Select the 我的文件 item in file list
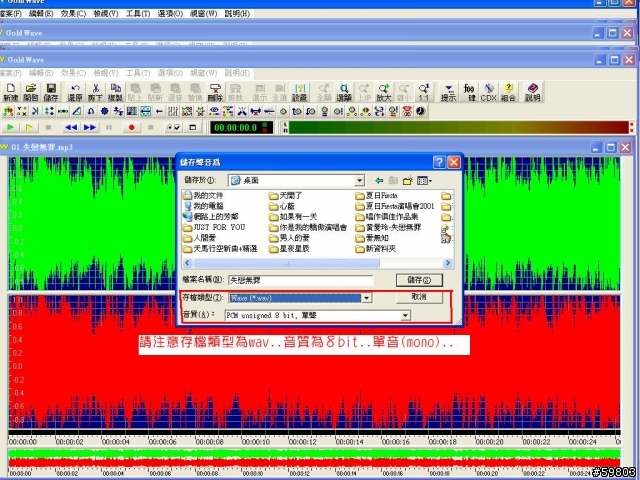 click(203, 196)
